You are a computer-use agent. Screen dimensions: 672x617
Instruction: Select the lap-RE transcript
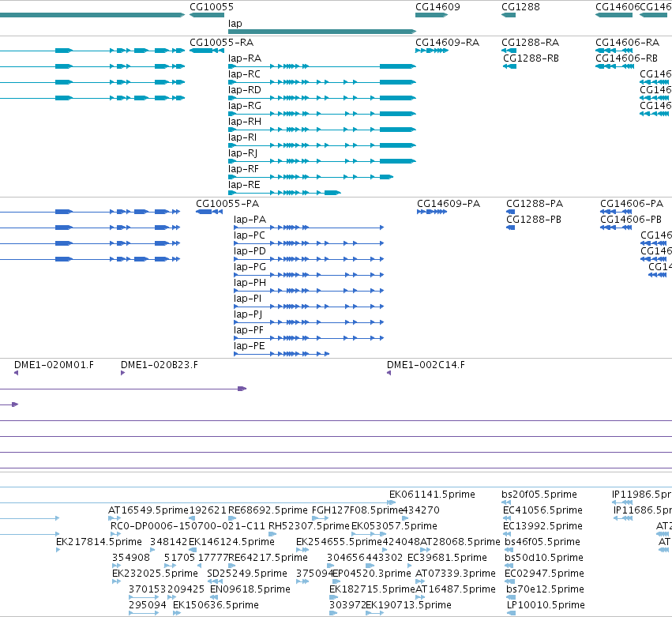pyautogui.click(x=284, y=193)
